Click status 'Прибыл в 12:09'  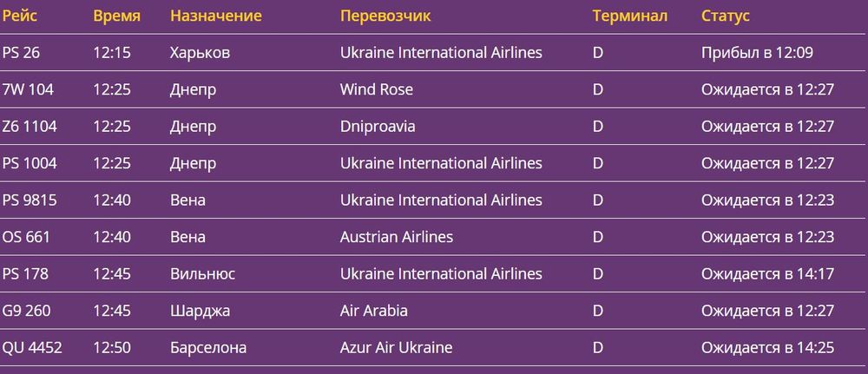[x=757, y=53]
